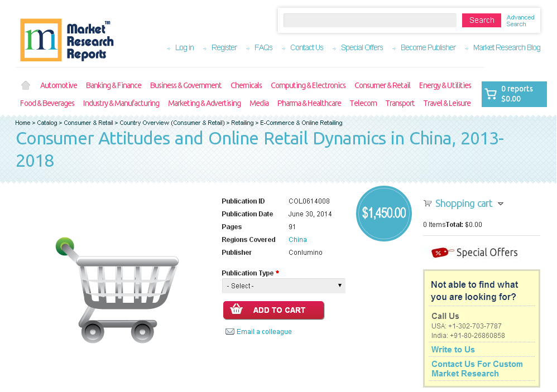Click the small Shopping cart heading icon
Screen dimensions: 557x392
428,204
